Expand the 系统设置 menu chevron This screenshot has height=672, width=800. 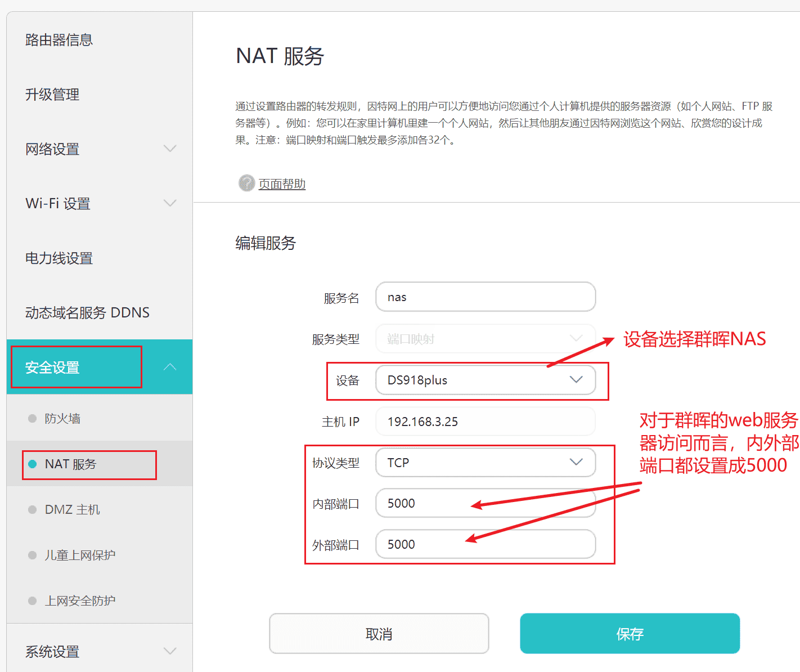click(x=169, y=651)
